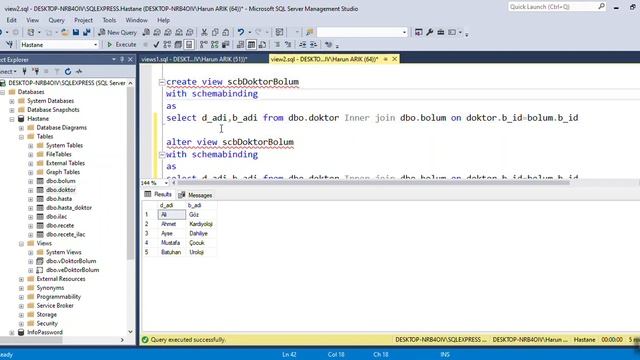Screen dimensions: 640x360
Task: Open Object Explorer window position dropdown
Action: pyautogui.click(x=114, y=60)
